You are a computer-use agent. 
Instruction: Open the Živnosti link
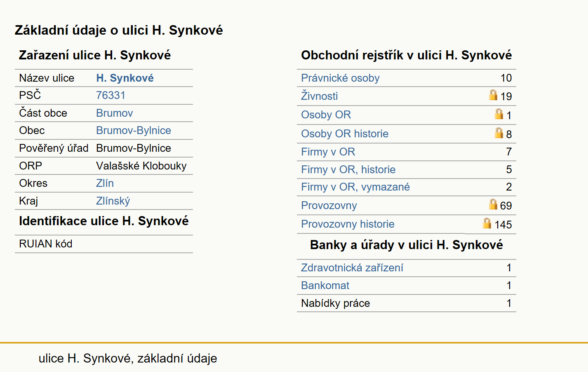click(x=320, y=96)
